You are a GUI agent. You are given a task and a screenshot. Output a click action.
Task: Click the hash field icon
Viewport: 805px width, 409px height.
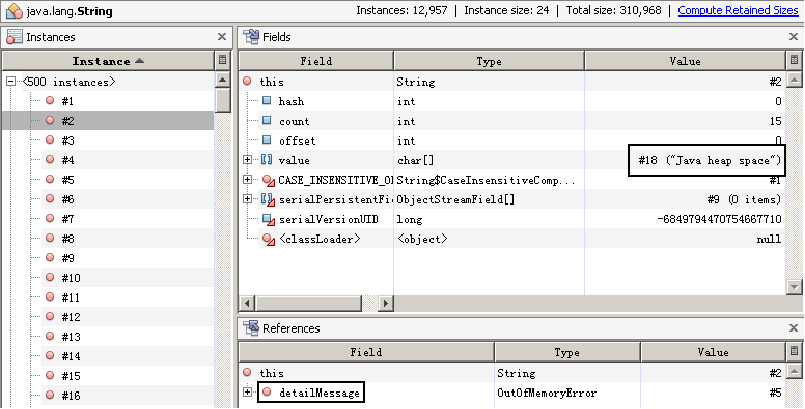(x=267, y=102)
